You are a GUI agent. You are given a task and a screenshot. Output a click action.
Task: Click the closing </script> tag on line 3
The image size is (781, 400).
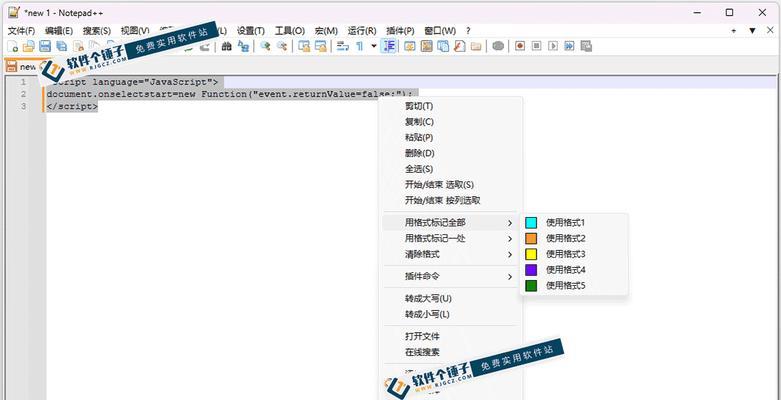(x=72, y=106)
